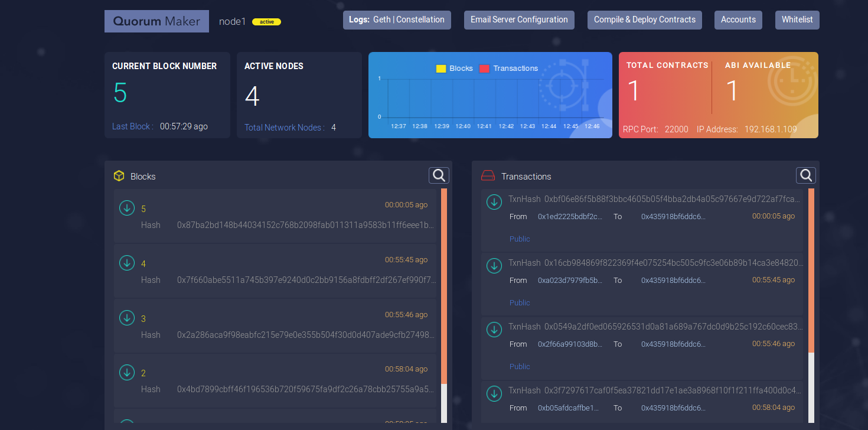Click block number 3 in Blocks list

[143, 319]
